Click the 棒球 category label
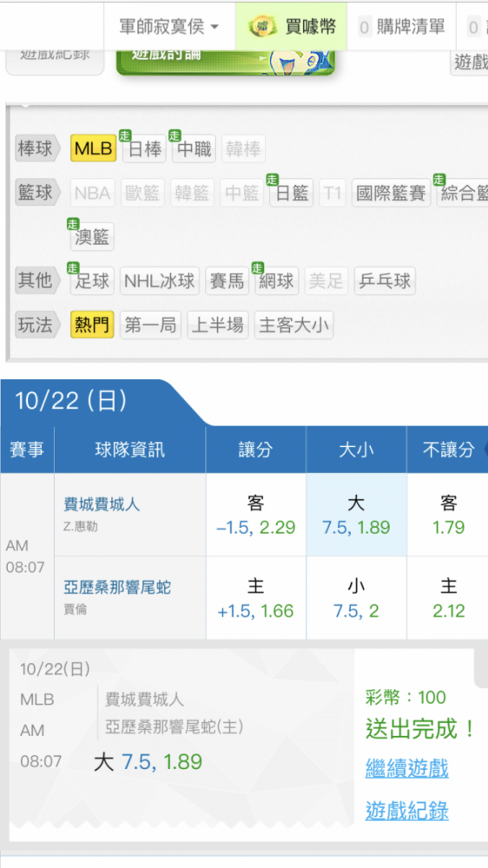The height and width of the screenshot is (868, 488). [x=36, y=148]
